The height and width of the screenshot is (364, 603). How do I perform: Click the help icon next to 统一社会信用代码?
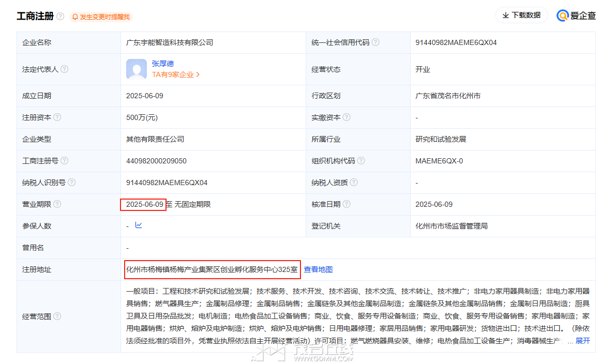point(375,42)
